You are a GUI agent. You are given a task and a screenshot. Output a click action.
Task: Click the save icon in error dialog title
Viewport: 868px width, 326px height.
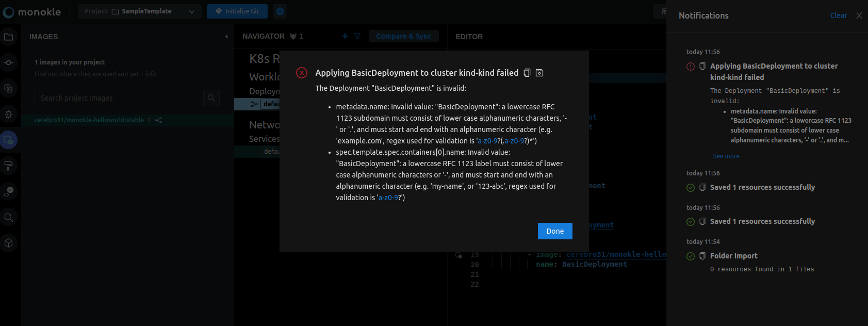[539, 73]
